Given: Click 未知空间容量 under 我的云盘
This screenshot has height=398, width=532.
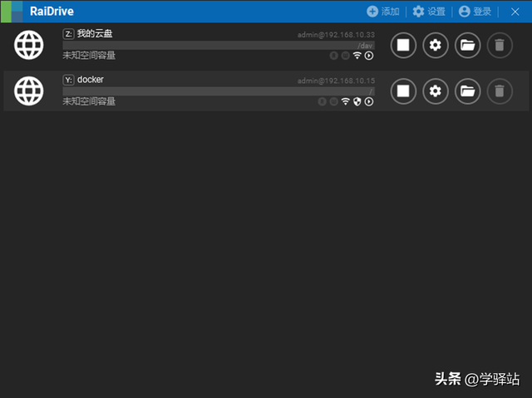Looking at the screenshot, I should 89,56.
